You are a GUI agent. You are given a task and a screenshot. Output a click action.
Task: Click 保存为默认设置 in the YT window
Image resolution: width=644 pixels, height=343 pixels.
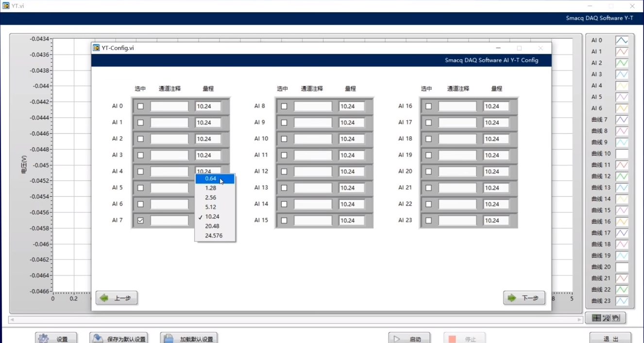[x=119, y=339]
